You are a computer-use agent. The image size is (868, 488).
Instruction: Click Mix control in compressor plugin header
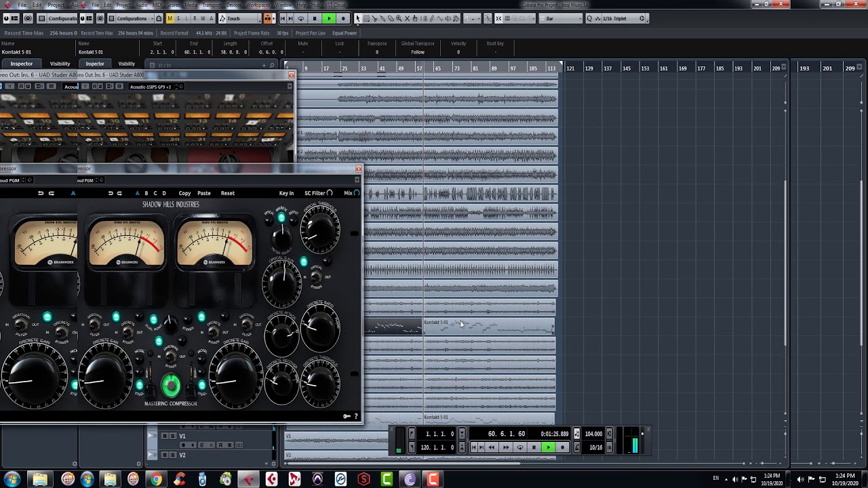351,193
